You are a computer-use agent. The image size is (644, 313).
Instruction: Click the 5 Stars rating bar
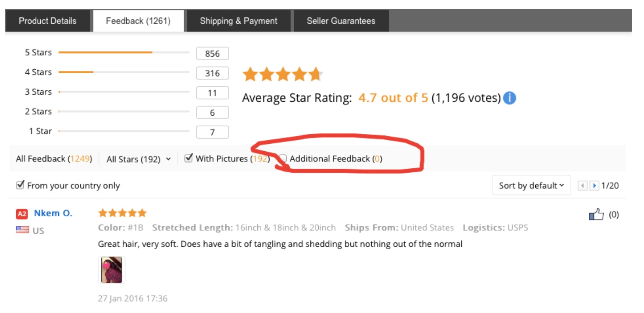[124, 53]
